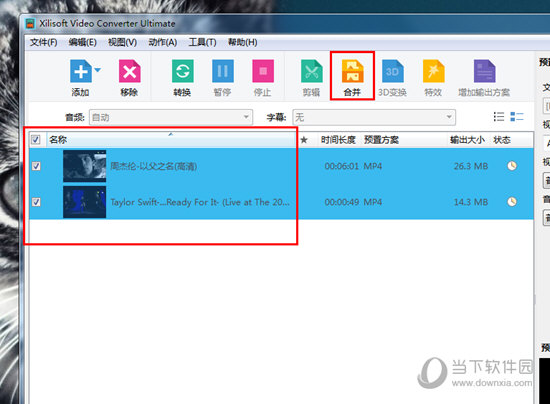This screenshot has height=404, width=550.
Task: Click duration 00:06:01 cell
Action: tap(342, 166)
